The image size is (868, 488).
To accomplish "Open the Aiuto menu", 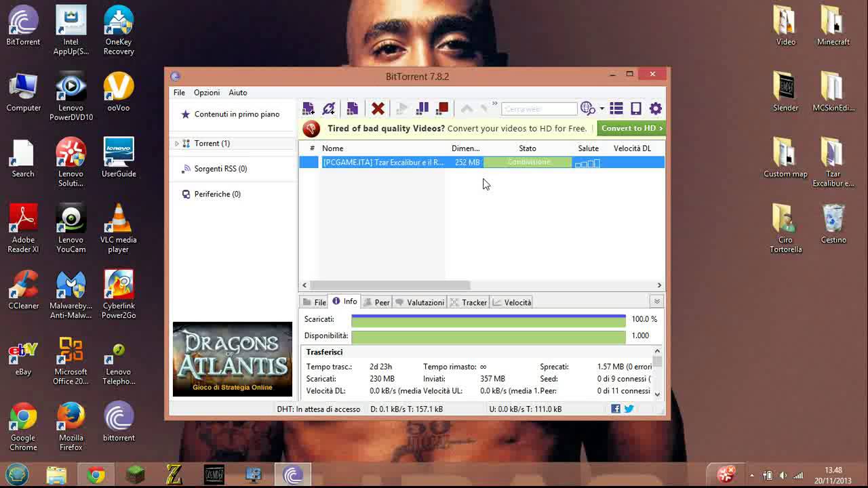I will [x=237, y=92].
